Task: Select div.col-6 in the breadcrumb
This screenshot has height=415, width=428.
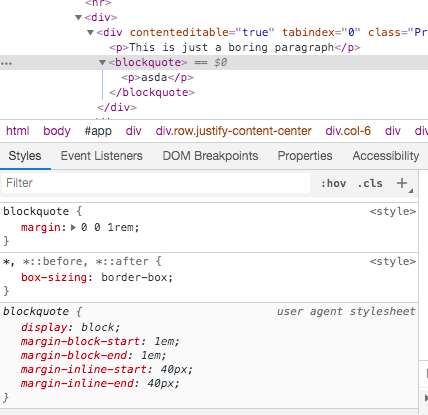Action: [x=348, y=131]
